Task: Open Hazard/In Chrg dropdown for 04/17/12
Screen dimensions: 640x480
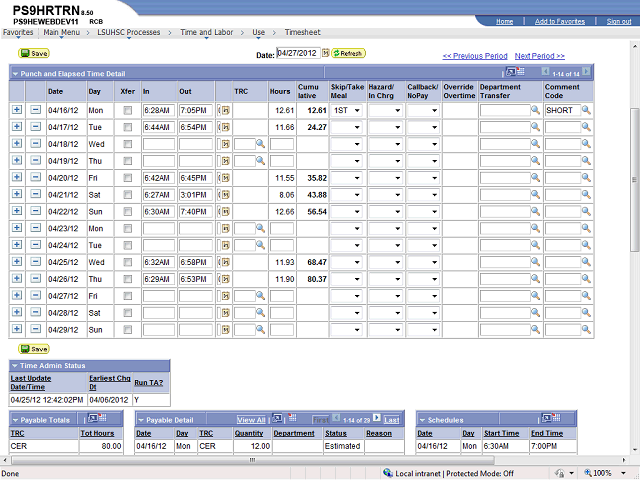Action: pos(385,127)
